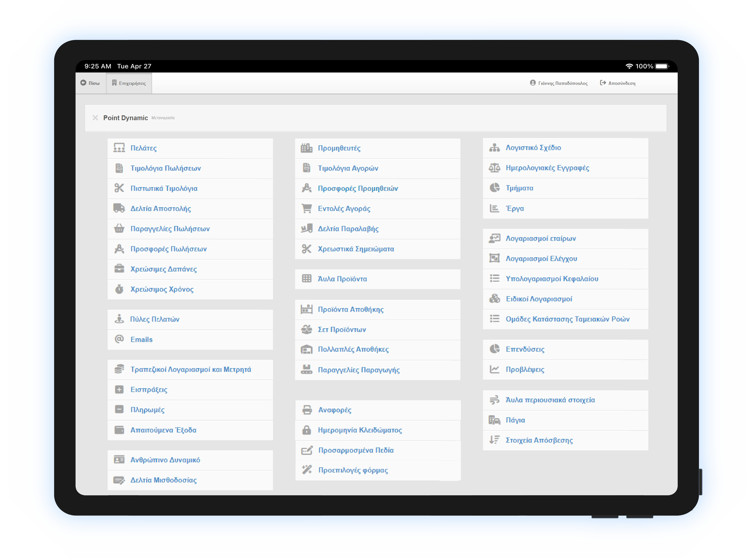The image size is (756, 558).
Task: Click the Μετονομασία rename link
Action: 163,118
